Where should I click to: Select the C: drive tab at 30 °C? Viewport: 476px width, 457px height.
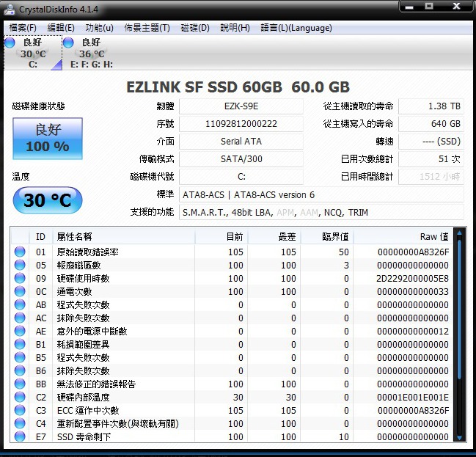coord(33,53)
